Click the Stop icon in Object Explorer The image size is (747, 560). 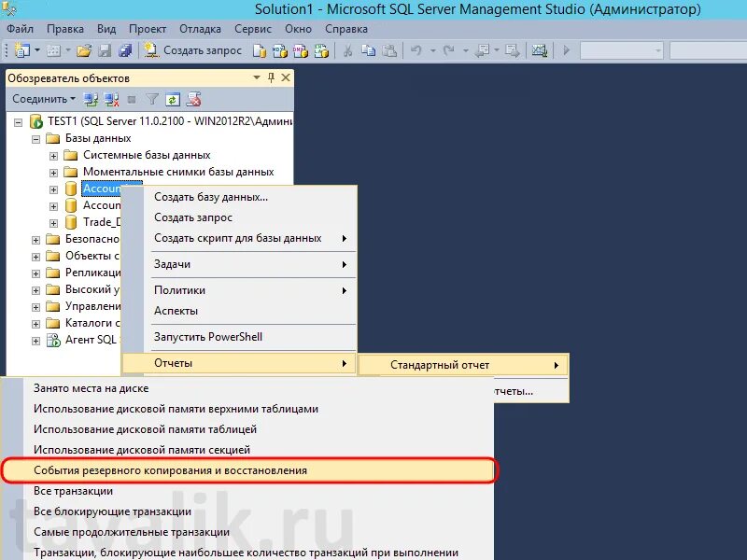[132, 100]
